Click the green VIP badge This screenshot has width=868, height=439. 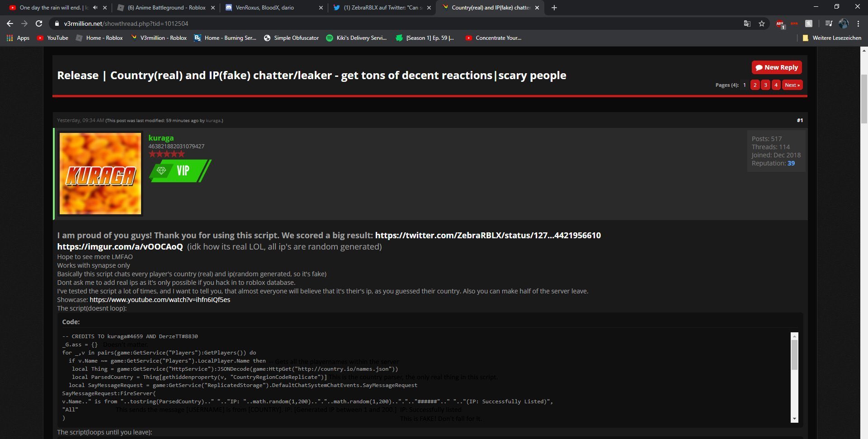click(180, 171)
